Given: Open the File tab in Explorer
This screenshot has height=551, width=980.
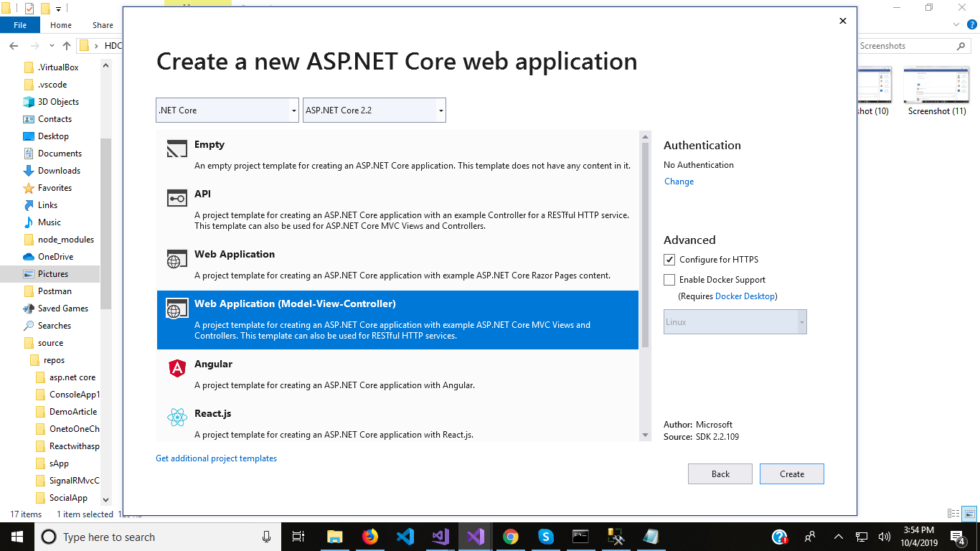Looking at the screenshot, I should click(x=20, y=25).
